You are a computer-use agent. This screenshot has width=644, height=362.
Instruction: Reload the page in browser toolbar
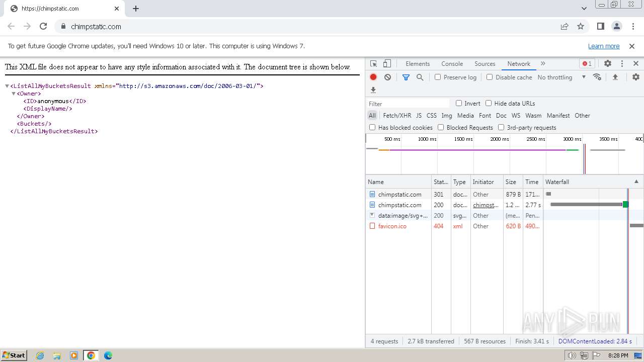point(43,27)
